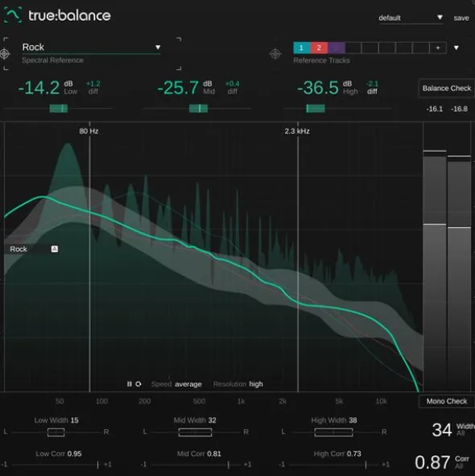
Task: Select the purple reference track slot
Action: tap(337, 48)
